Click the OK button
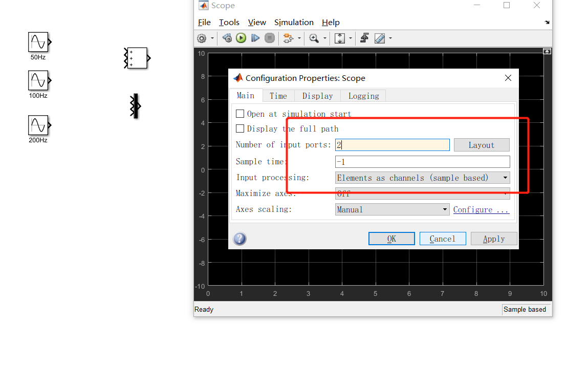Image resolution: width=588 pixels, height=366 pixels. (391, 239)
